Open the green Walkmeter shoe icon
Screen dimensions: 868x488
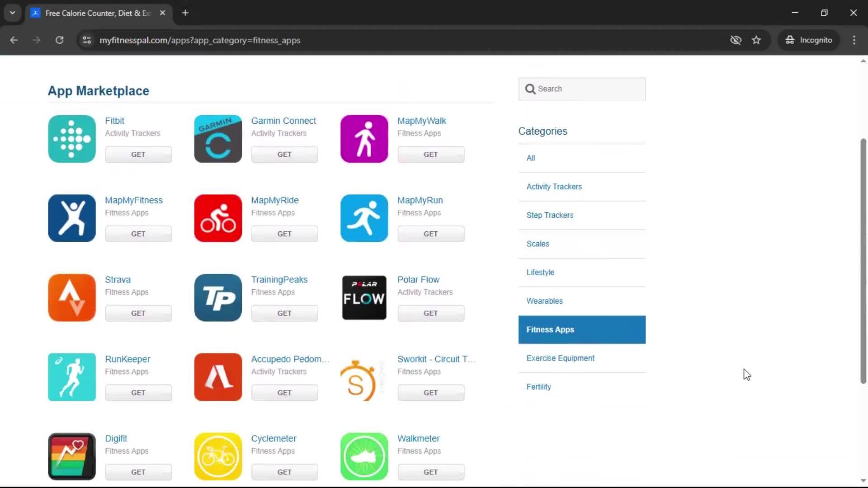(364, 456)
